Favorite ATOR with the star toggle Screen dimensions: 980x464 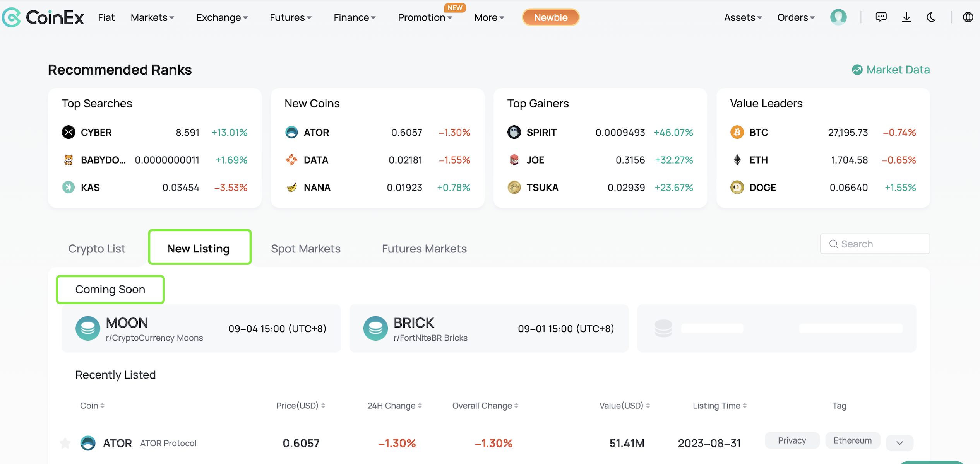[x=65, y=443]
